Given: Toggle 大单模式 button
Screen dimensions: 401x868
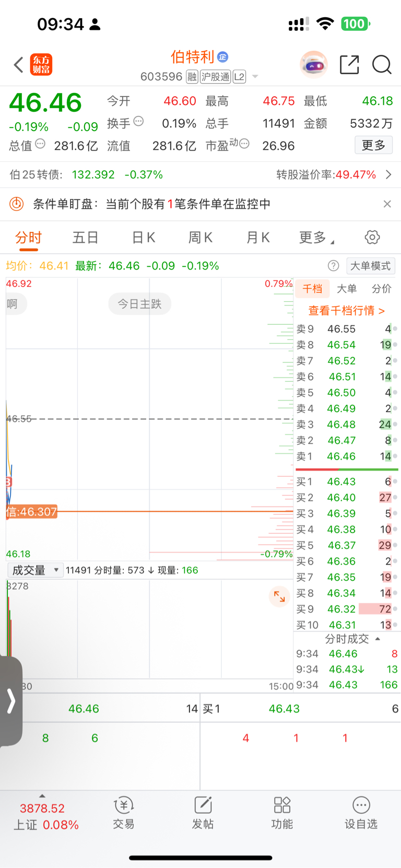Looking at the screenshot, I should [x=370, y=266].
